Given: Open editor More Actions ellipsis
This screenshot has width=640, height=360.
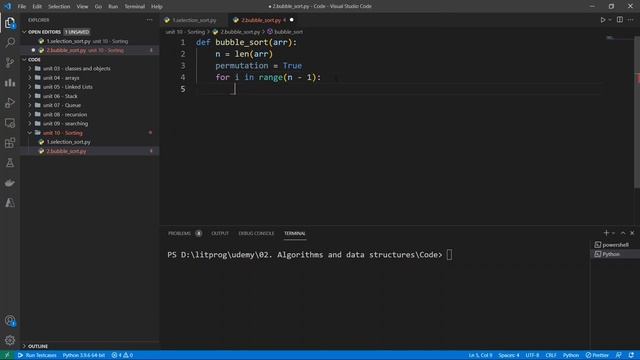Looking at the screenshot, I should pyautogui.click(x=631, y=20).
